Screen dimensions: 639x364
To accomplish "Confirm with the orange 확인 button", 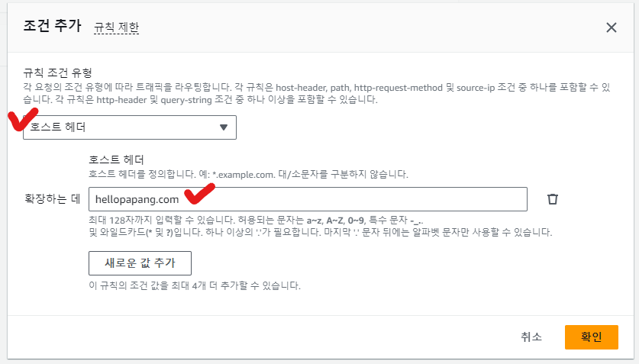I will coord(591,337).
